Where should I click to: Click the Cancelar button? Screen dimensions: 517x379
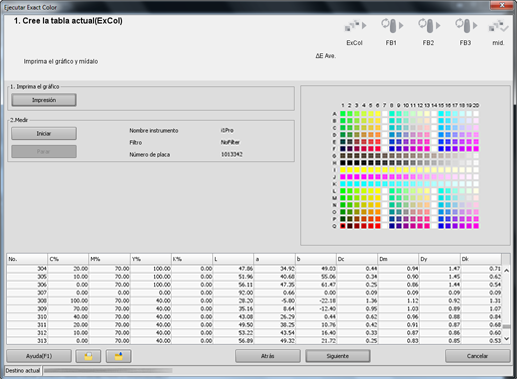click(477, 356)
